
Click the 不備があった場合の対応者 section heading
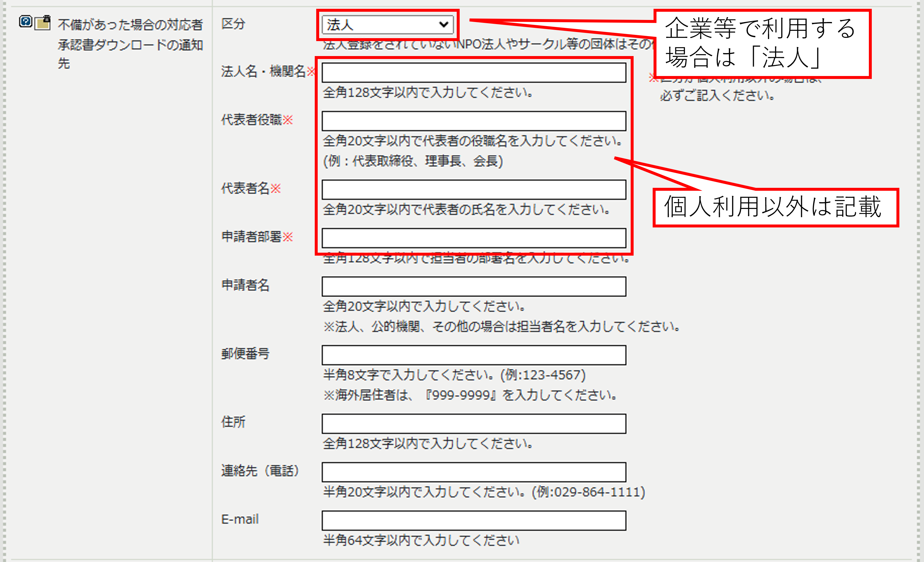pyautogui.click(x=130, y=25)
